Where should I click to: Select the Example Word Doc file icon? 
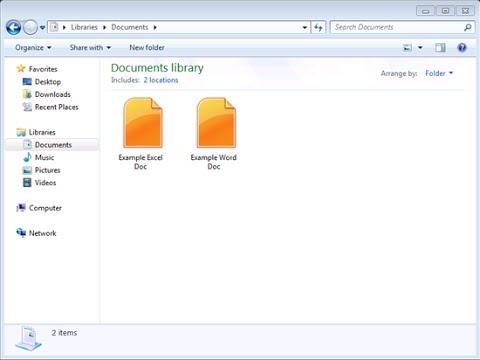tap(216, 123)
